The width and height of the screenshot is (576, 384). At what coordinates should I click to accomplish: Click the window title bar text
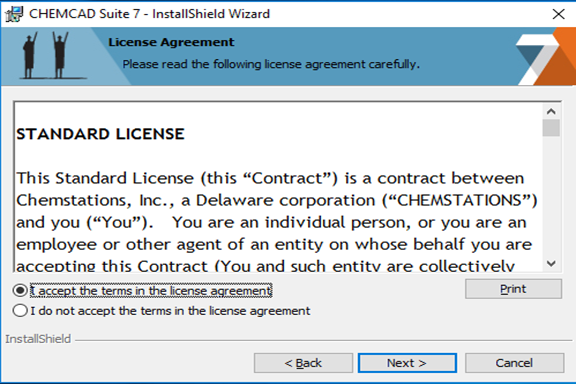point(150,14)
